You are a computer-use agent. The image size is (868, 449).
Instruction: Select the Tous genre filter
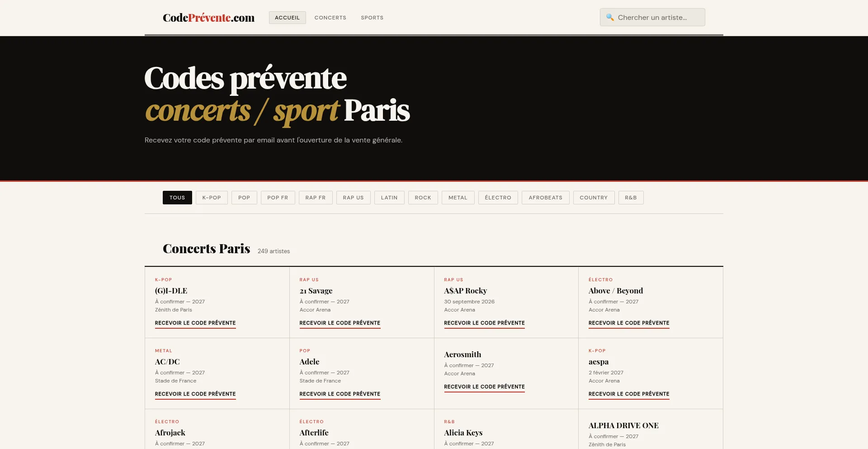(177, 198)
